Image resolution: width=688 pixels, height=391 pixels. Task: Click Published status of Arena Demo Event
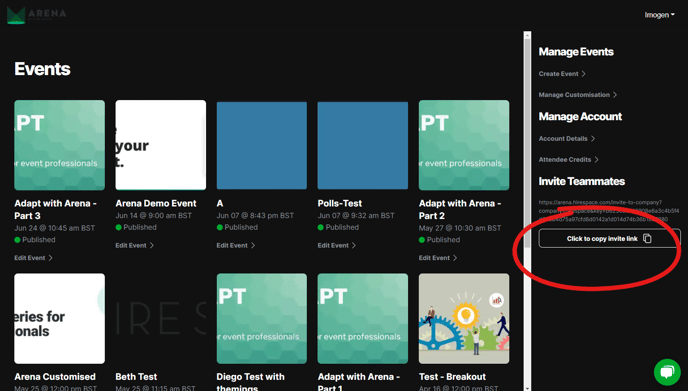[x=136, y=227]
